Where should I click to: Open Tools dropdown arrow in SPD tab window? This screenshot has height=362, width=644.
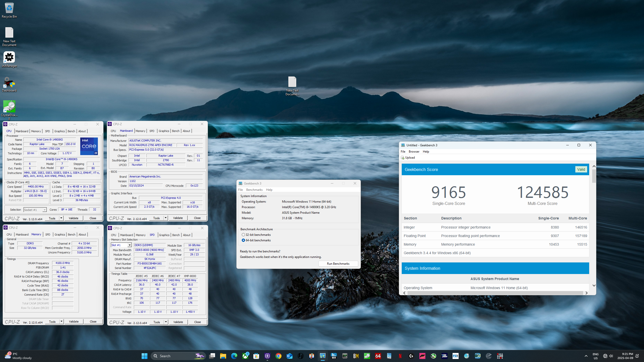pos(166,322)
